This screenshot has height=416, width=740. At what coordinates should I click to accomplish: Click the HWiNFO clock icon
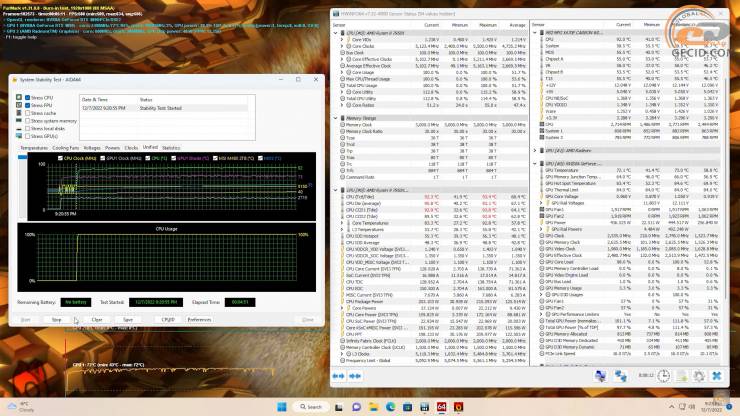coord(664,376)
